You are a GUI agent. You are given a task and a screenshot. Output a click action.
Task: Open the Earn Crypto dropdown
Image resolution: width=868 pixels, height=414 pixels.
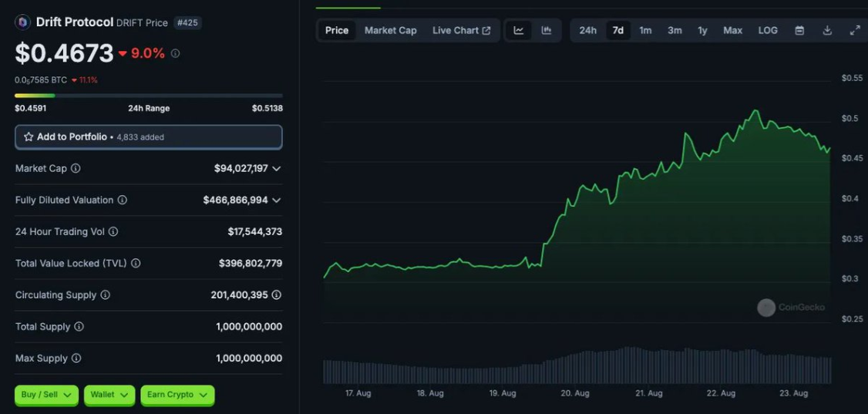click(x=177, y=395)
